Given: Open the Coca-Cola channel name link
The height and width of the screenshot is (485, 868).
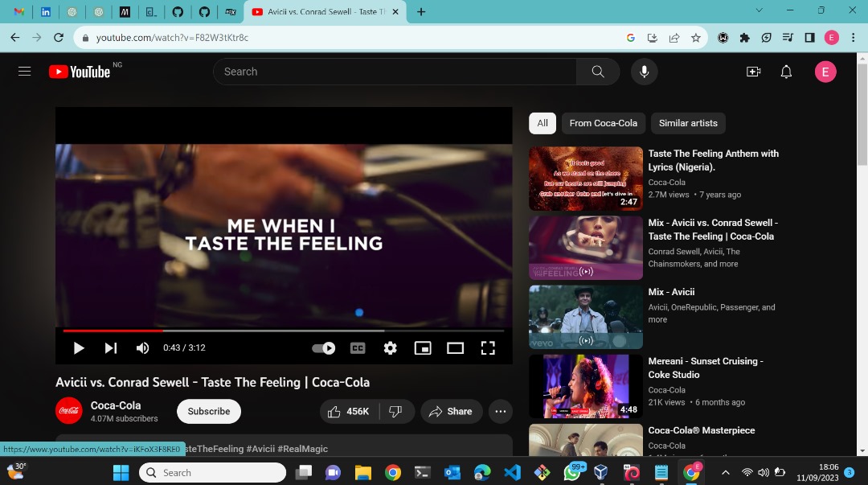Looking at the screenshot, I should (x=116, y=405).
